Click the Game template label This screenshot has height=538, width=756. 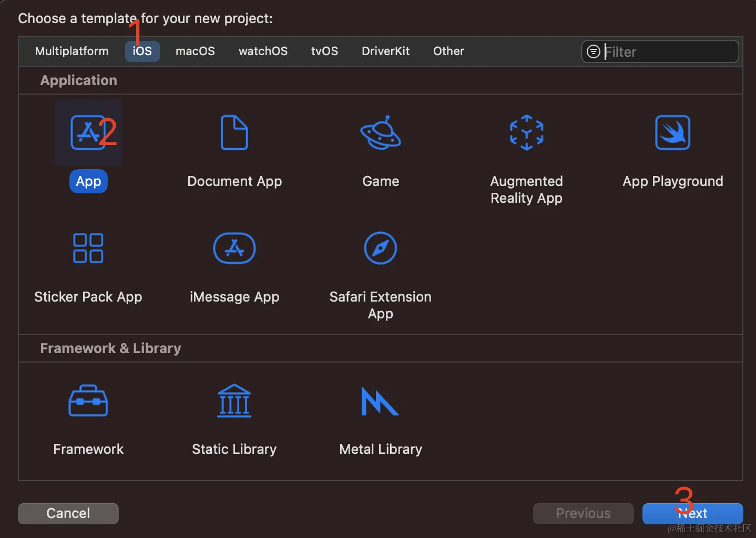[381, 181]
